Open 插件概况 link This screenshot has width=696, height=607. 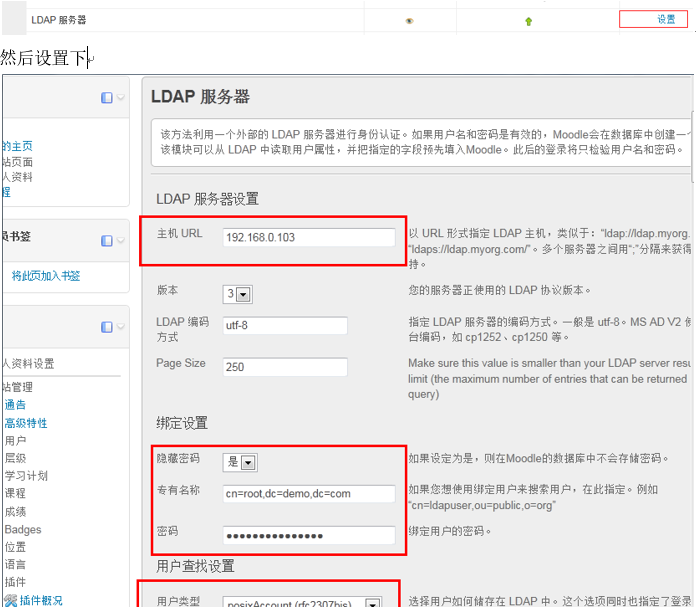click(x=41, y=600)
